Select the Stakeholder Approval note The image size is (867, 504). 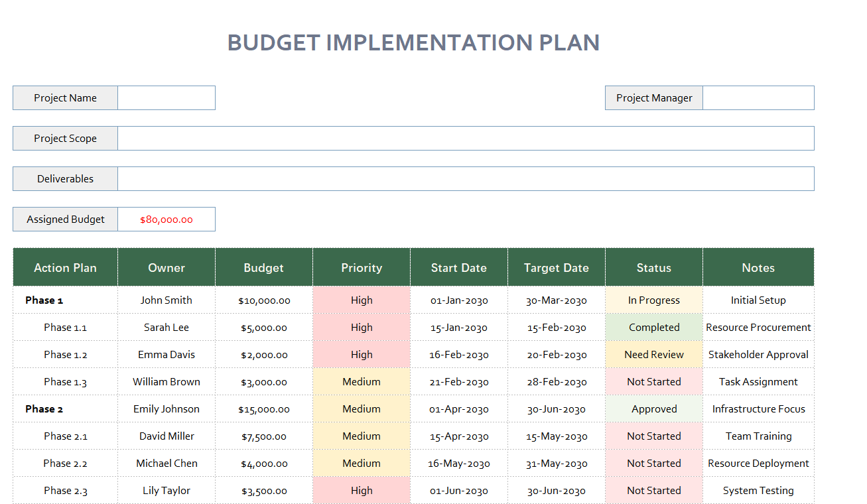(758, 354)
